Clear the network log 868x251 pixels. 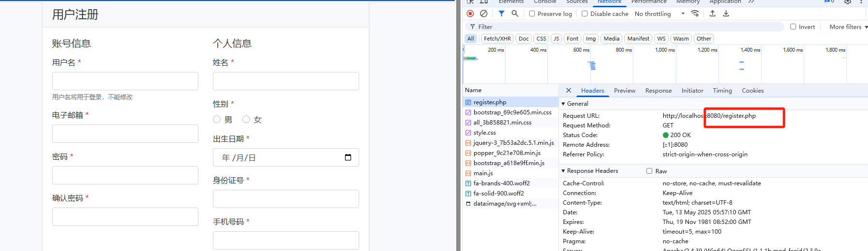point(484,14)
